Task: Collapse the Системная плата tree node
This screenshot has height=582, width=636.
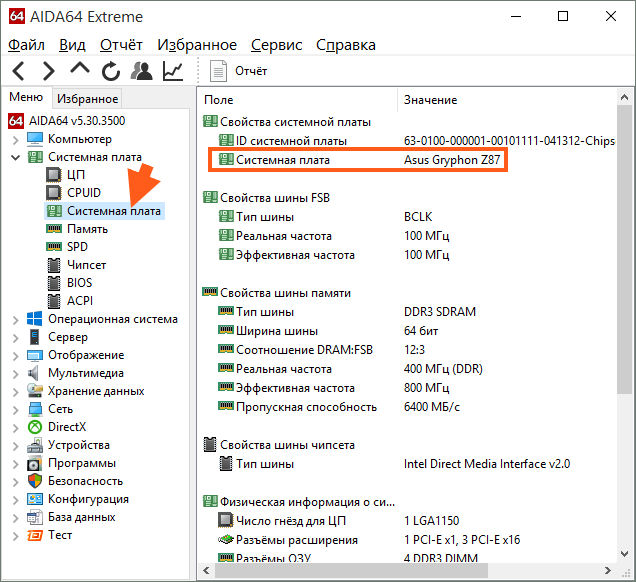Action: click(15, 157)
